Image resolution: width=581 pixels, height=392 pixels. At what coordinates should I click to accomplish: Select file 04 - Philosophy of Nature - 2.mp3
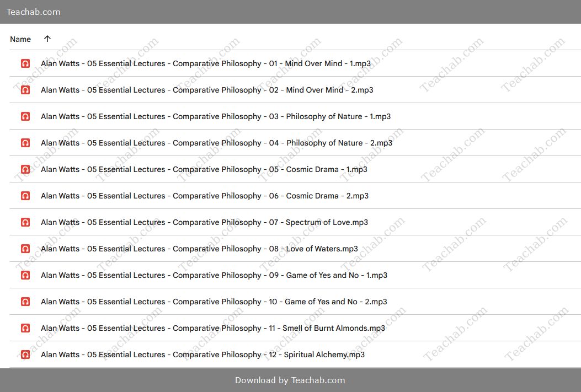(216, 143)
